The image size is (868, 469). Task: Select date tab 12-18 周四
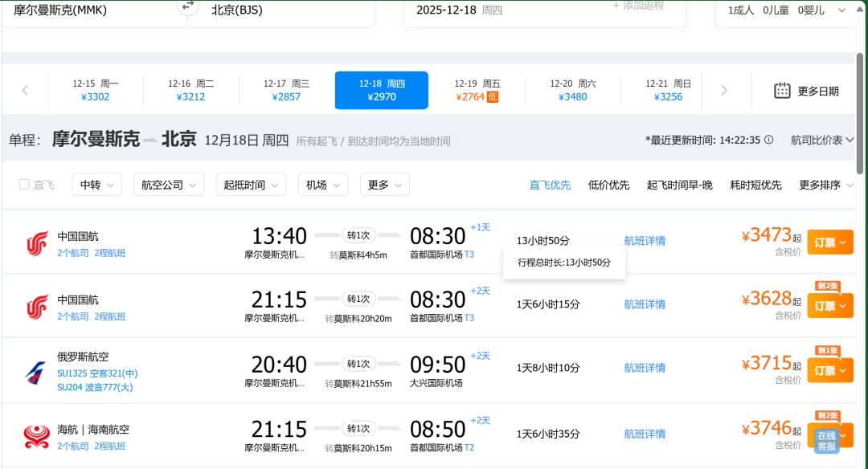coord(382,90)
